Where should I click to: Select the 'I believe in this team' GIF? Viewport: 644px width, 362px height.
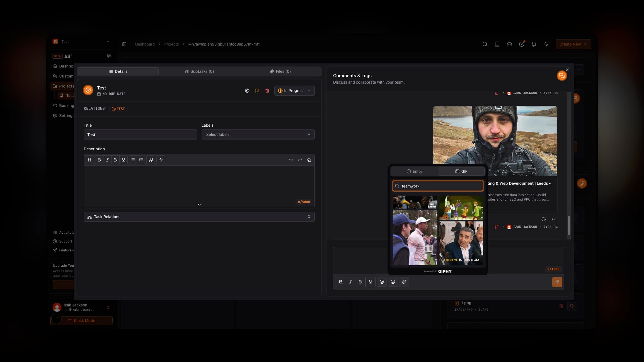click(461, 243)
